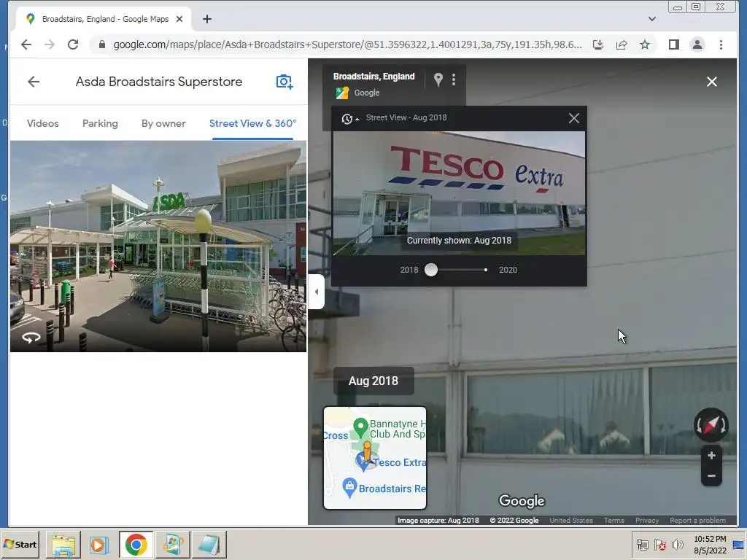
Task: Open a new Chrome tab
Action: [206, 19]
